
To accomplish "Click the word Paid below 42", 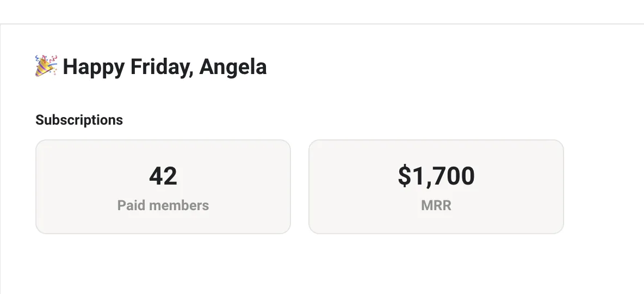I will pyautogui.click(x=129, y=205).
